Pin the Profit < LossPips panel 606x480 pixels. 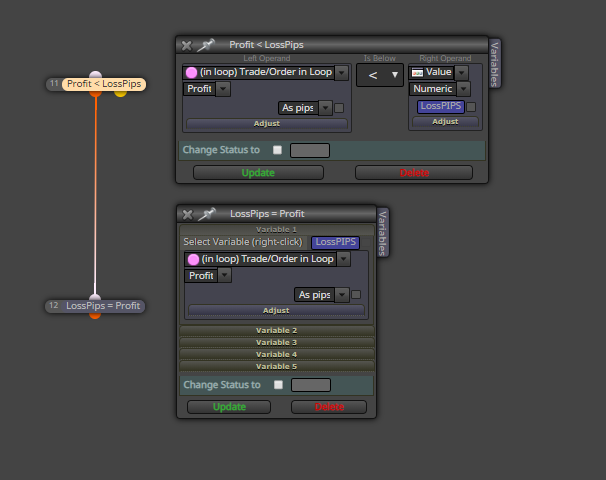coord(206,45)
